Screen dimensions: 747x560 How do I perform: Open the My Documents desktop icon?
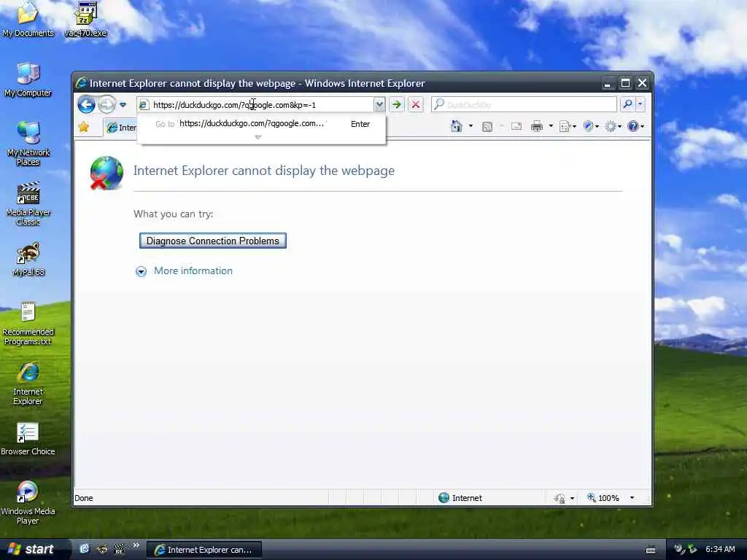[x=28, y=19]
